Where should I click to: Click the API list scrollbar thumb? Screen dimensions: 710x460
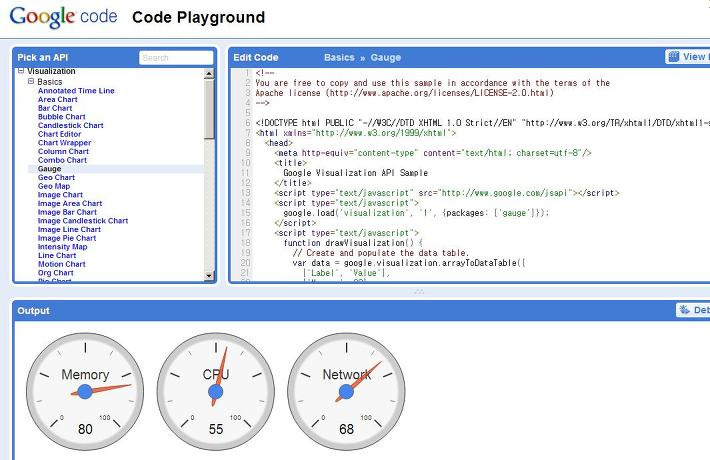pyautogui.click(x=209, y=109)
